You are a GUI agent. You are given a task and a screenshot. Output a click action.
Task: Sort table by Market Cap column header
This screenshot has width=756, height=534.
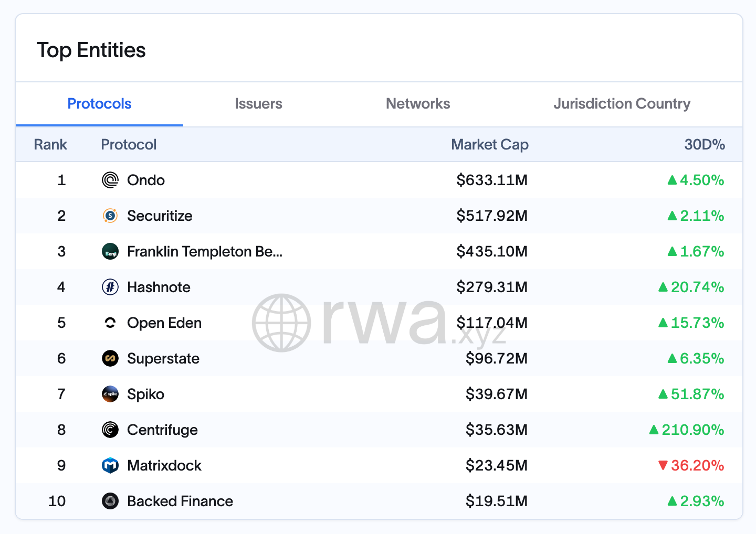(x=489, y=144)
